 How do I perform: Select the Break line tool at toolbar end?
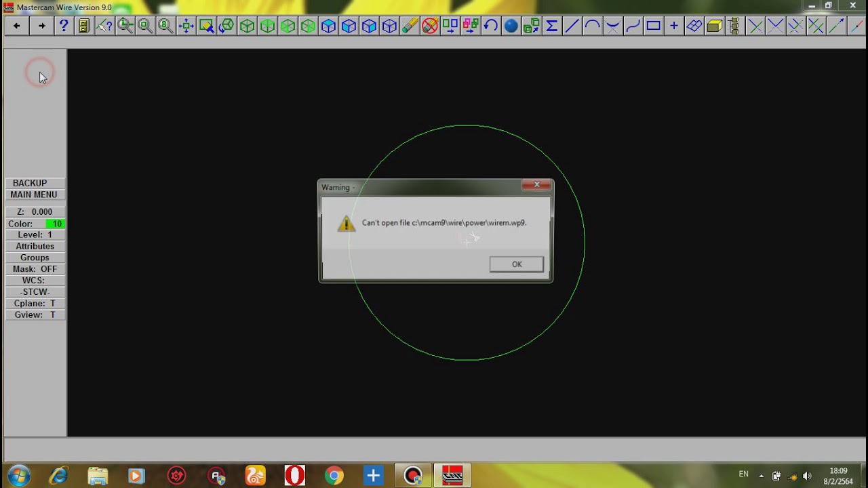coord(857,26)
